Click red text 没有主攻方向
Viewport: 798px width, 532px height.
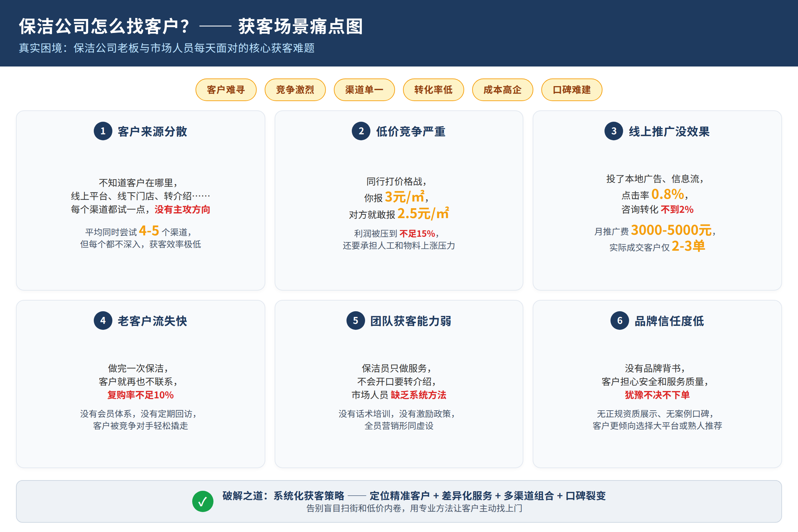[183, 209]
